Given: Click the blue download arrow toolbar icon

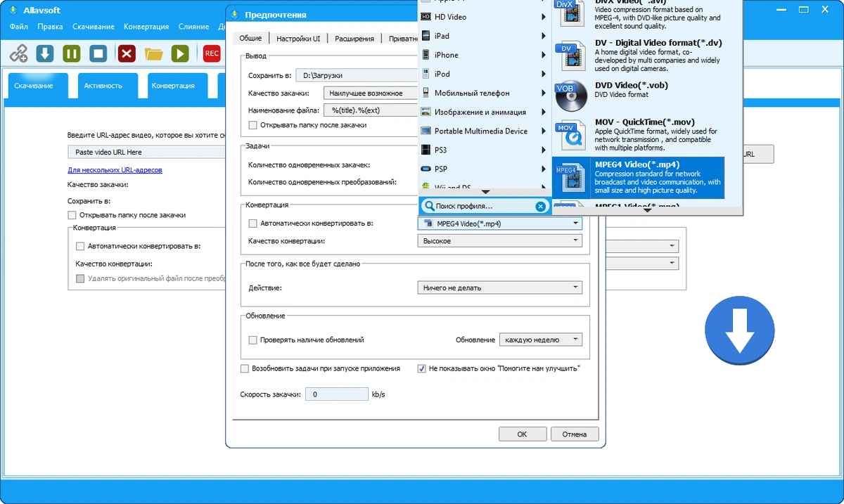Looking at the screenshot, I should pos(45,53).
